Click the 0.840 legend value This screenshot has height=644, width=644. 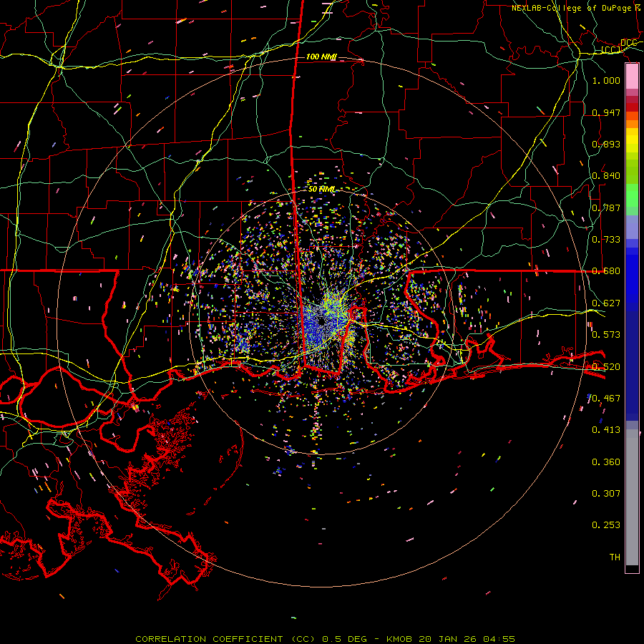pos(606,176)
